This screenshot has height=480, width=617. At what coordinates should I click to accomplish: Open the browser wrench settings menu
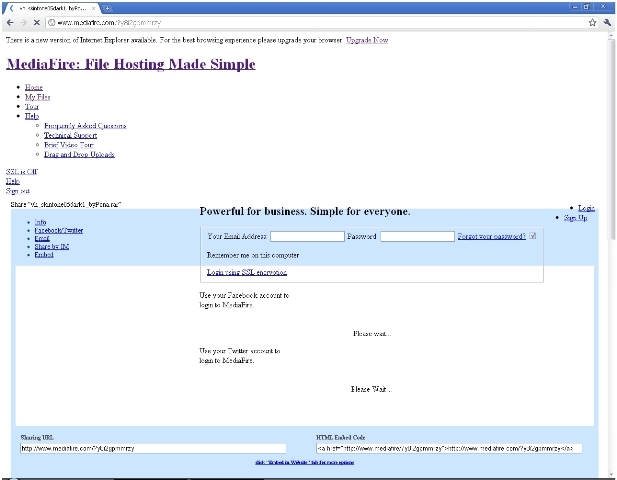point(607,21)
